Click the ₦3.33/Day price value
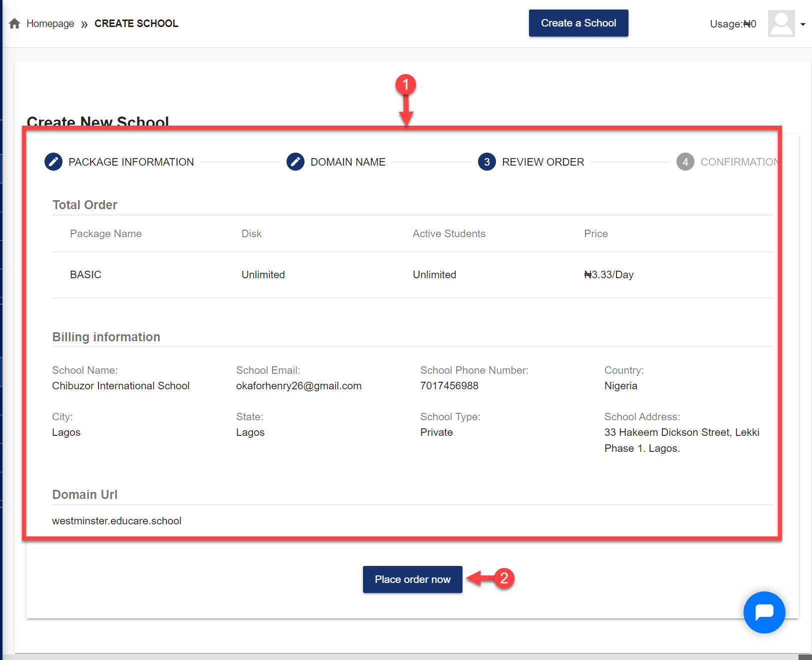The image size is (812, 660). pos(608,275)
